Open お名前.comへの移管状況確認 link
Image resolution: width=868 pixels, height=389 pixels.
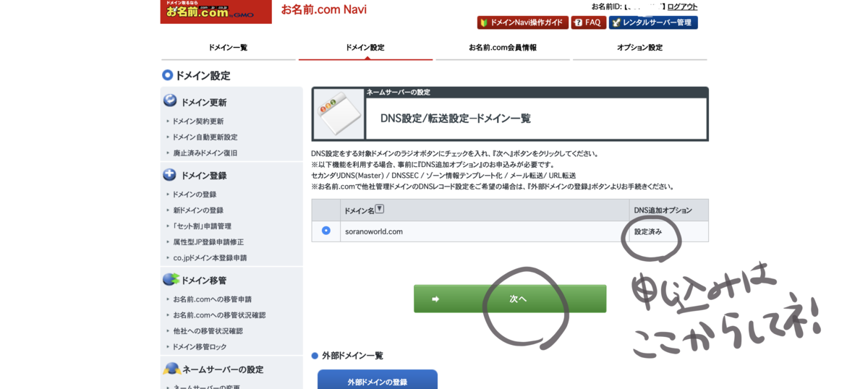(218, 315)
